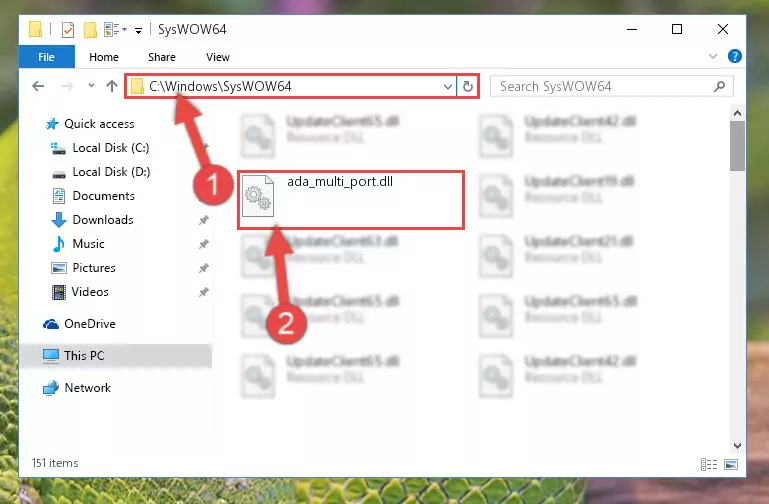Click the ada_multi_port.dll file name

(x=340, y=181)
